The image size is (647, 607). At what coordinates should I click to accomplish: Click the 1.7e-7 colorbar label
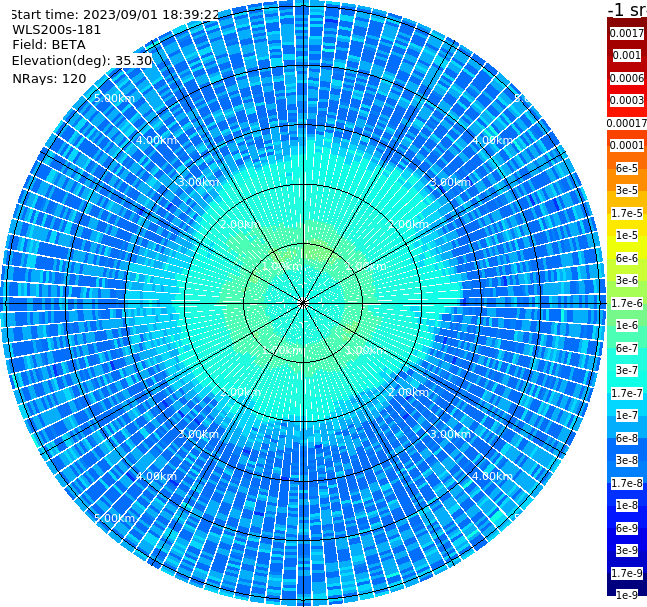(x=627, y=393)
